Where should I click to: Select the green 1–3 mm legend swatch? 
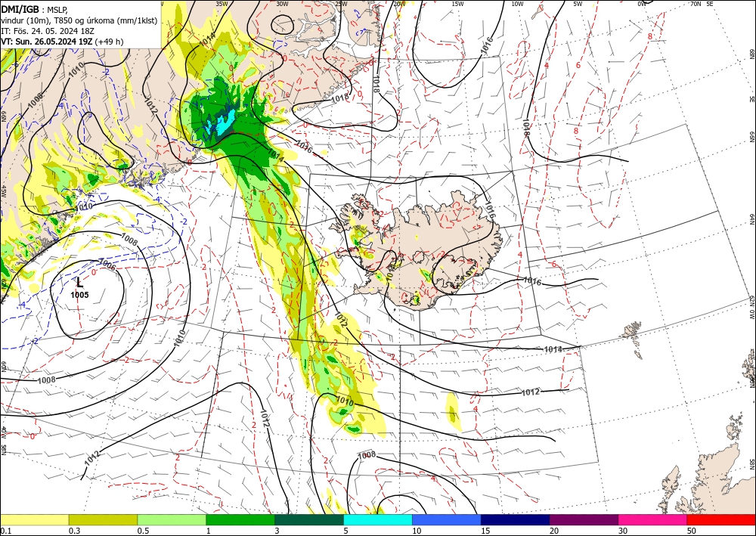240,519
